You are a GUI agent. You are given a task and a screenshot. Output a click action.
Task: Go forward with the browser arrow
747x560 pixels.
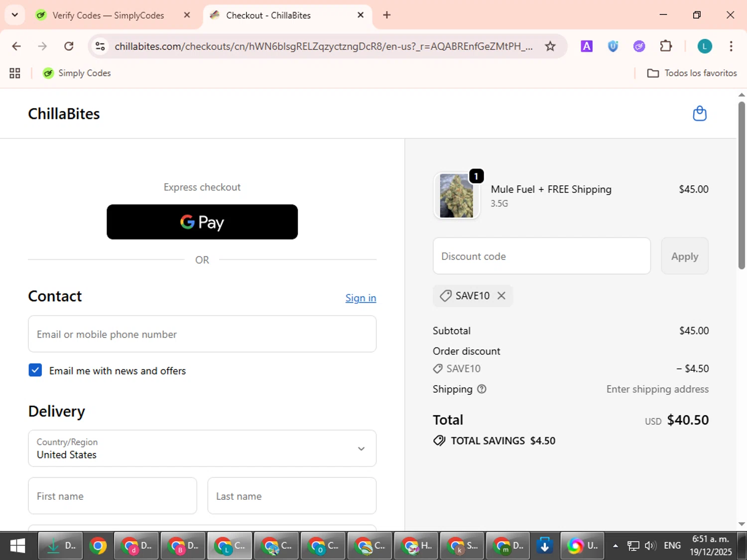(42, 46)
